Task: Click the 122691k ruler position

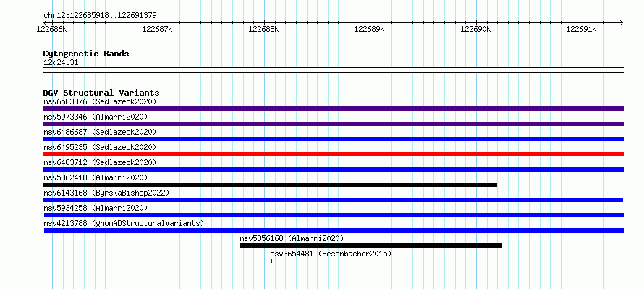Action: coord(581,29)
